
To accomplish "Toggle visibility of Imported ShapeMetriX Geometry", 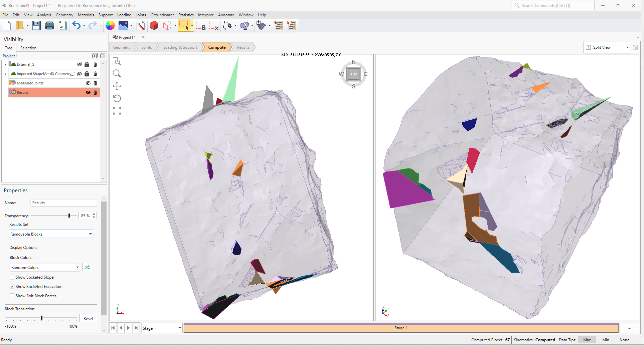I will coord(79,74).
